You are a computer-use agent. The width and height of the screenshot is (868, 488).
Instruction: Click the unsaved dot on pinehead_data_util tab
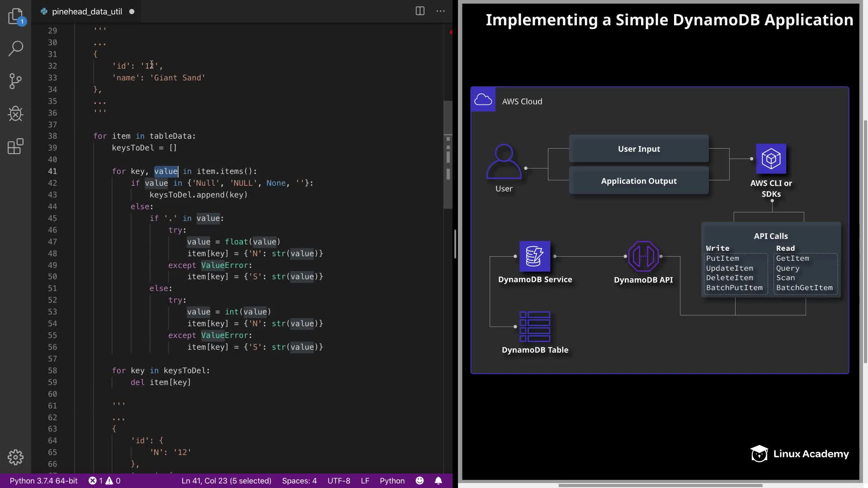point(132,12)
